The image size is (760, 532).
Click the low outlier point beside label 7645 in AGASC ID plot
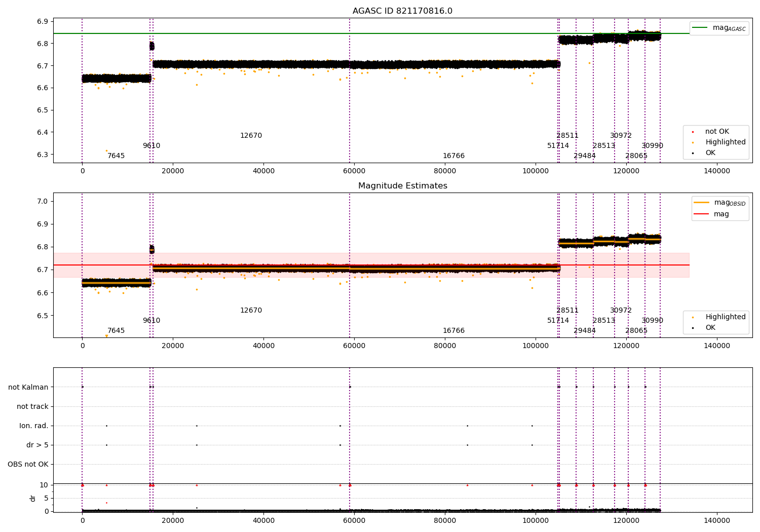pyautogui.click(x=106, y=150)
